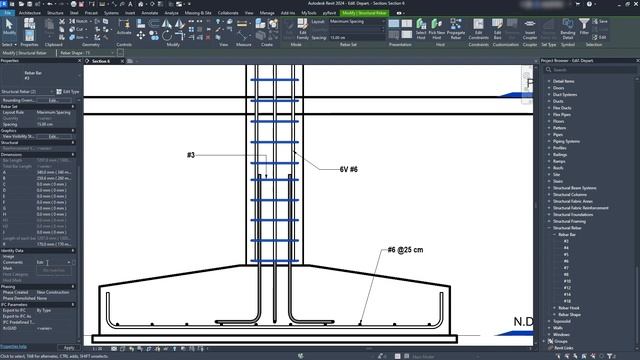Open the Structural Rebar (2) type filter dropdown

[27, 92]
